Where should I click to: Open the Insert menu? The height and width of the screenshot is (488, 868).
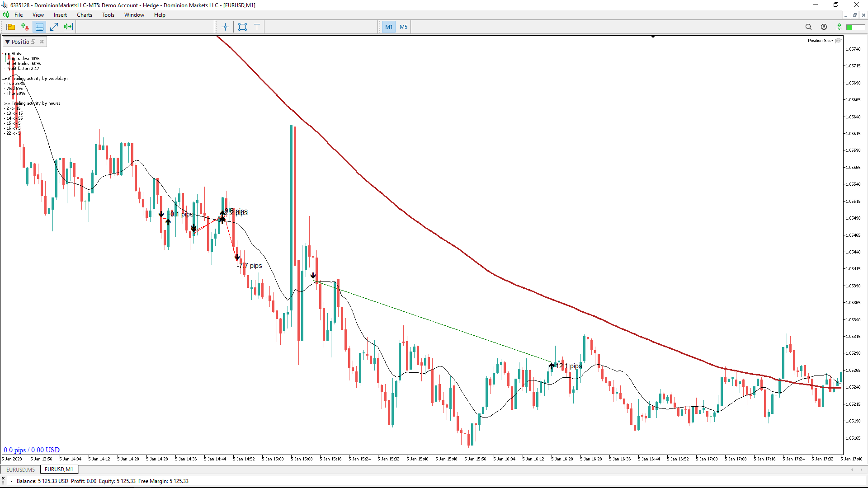pos(60,15)
